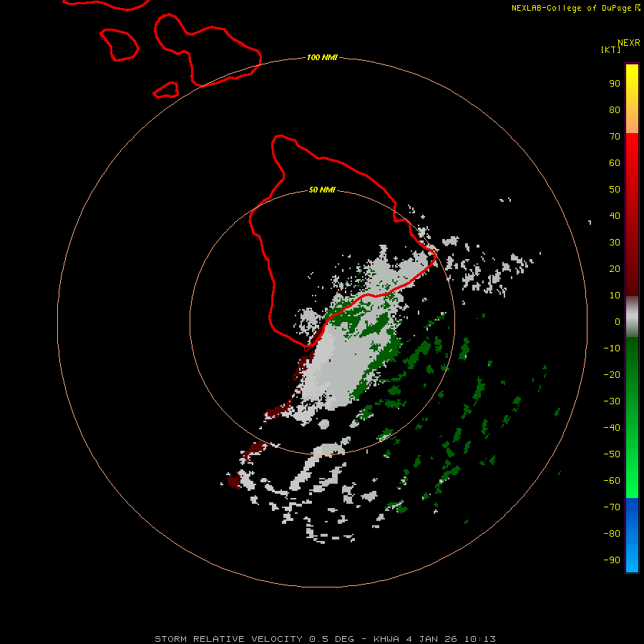Click the '70' value on the velocity scale
The width and height of the screenshot is (644, 644).
tap(615, 137)
